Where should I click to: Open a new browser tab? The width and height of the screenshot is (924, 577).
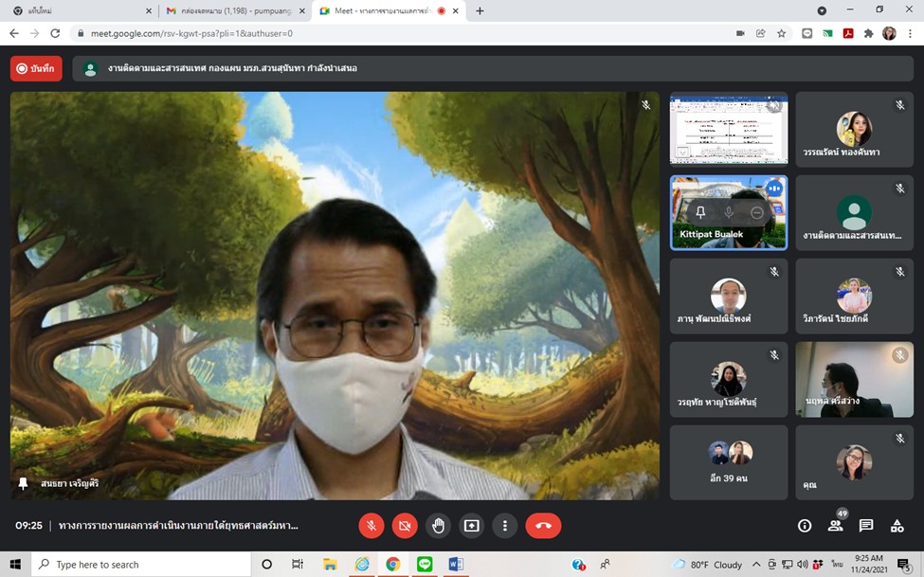click(x=480, y=10)
